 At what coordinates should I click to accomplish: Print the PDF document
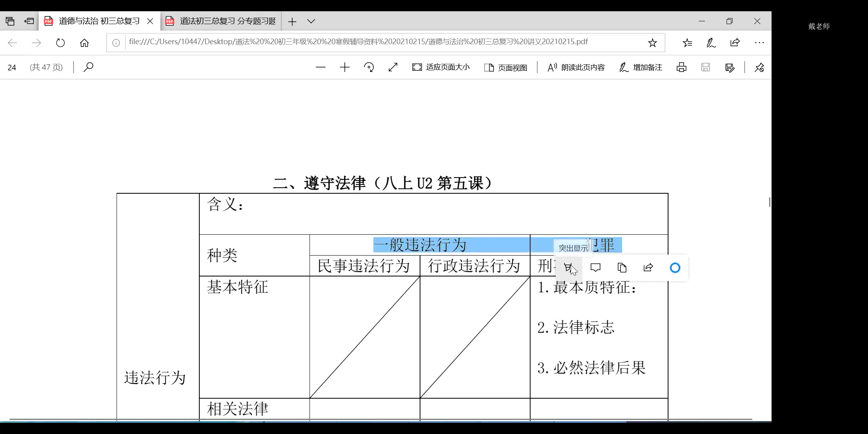tap(682, 67)
